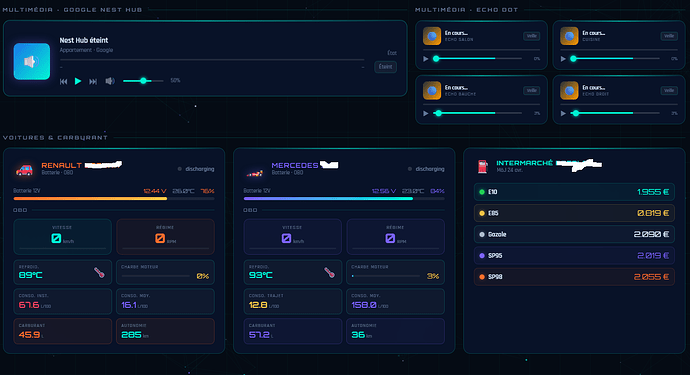The image size is (690, 375).
Task: Open the Mercedes Charge Moteur 3% tile
Action: pos(396,272)
